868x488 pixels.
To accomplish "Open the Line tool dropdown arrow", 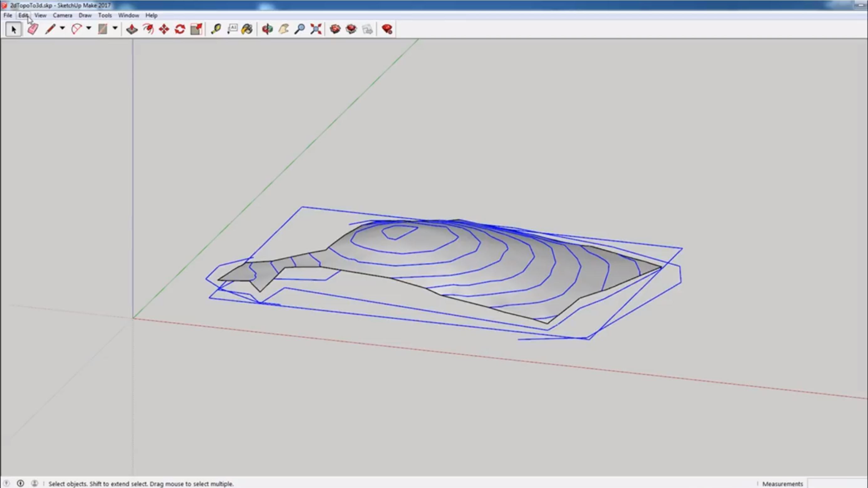I will click(62, 28).
